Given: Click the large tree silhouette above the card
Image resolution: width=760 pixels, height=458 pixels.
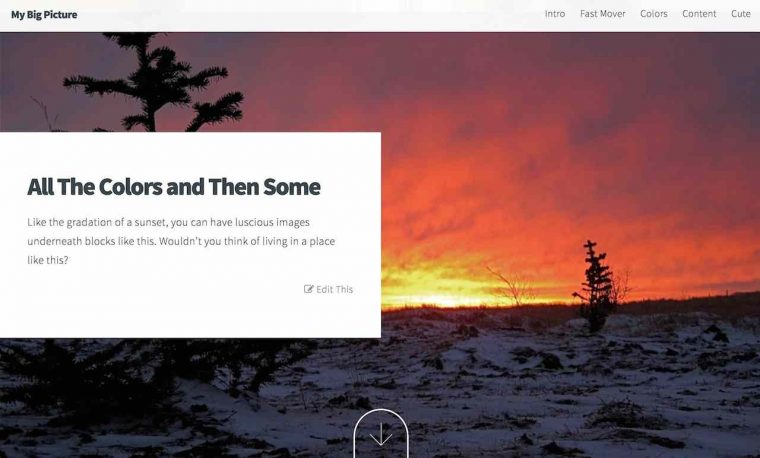Looking at the screenshot, I should pyautogui.click(x=155, y=82).
